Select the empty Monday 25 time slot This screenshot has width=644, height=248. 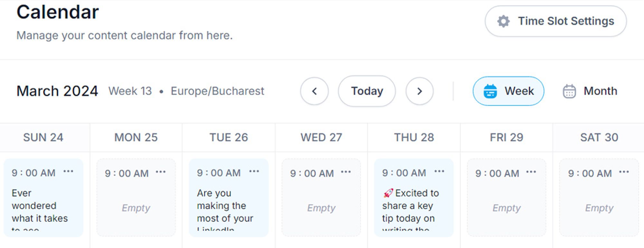point(136,198)
